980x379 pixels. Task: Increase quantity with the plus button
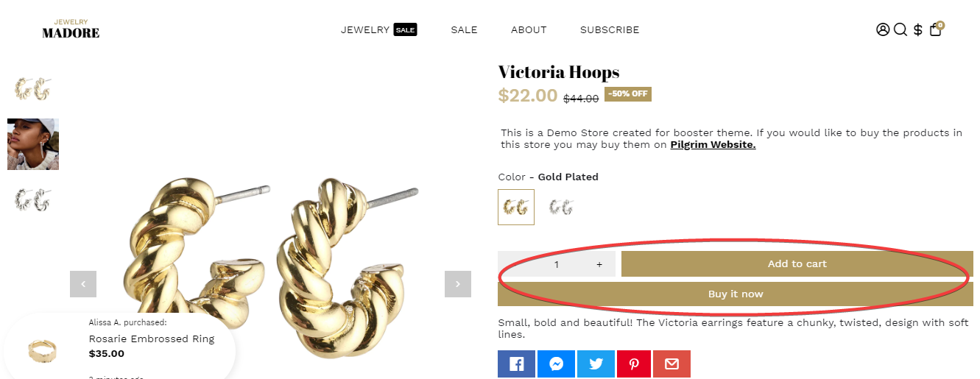[x=599, y=264]
